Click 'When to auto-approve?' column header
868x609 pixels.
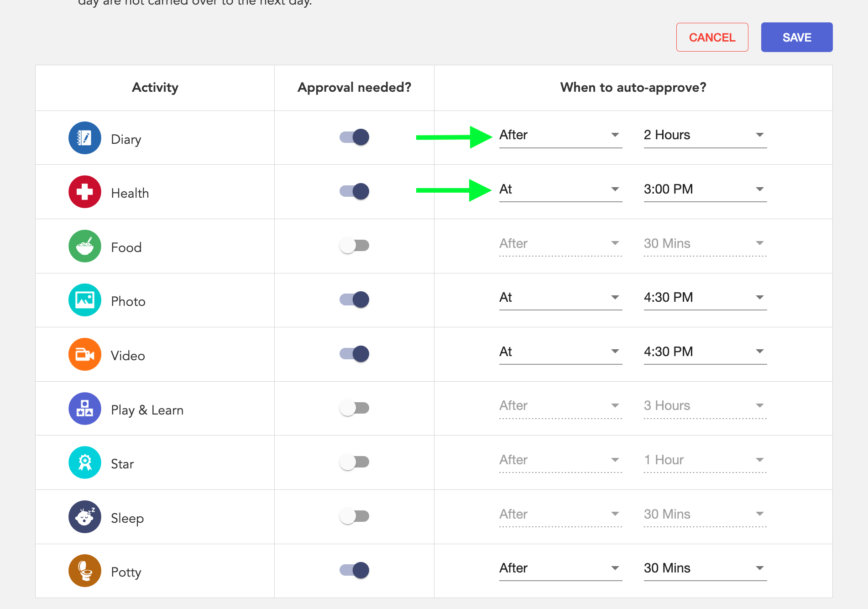tap(633, 87)
